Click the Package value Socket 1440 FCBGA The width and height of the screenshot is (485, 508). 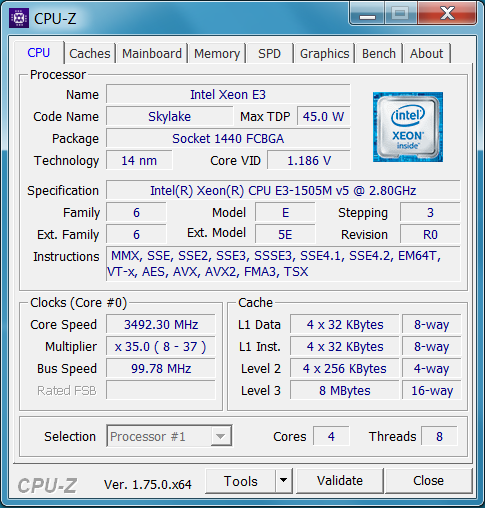point(228,138)
